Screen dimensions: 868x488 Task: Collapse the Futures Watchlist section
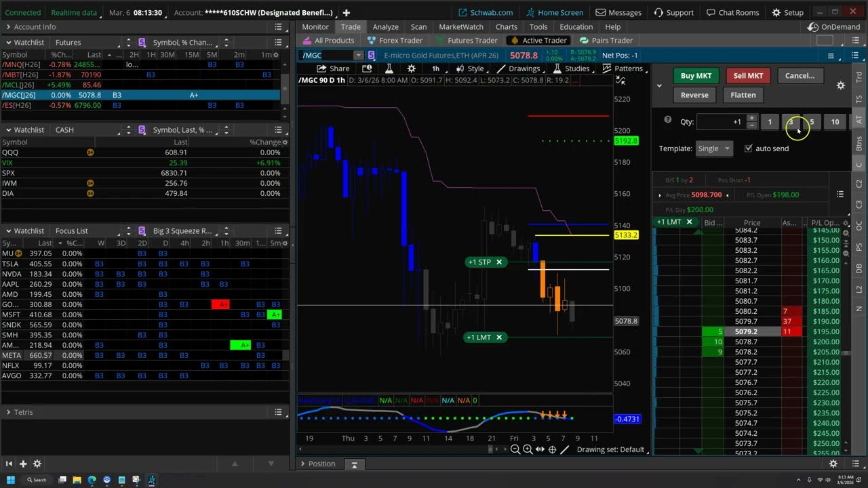[9, 42]
